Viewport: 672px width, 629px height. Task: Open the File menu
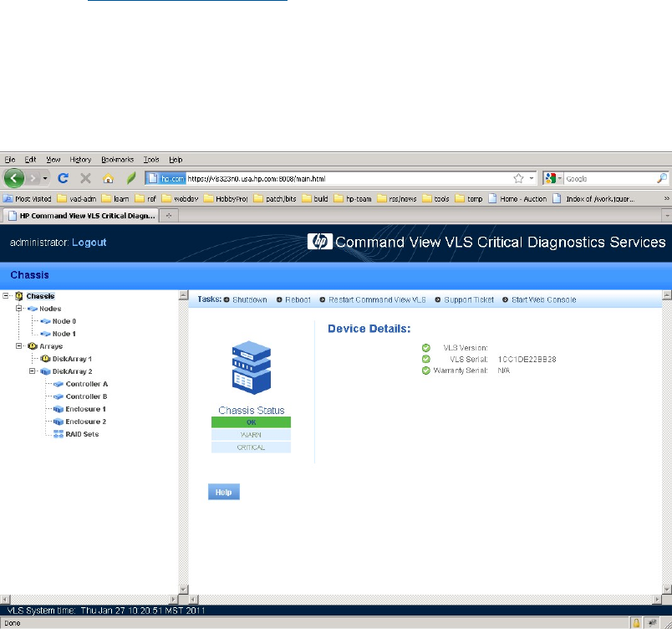click(10, 160)
